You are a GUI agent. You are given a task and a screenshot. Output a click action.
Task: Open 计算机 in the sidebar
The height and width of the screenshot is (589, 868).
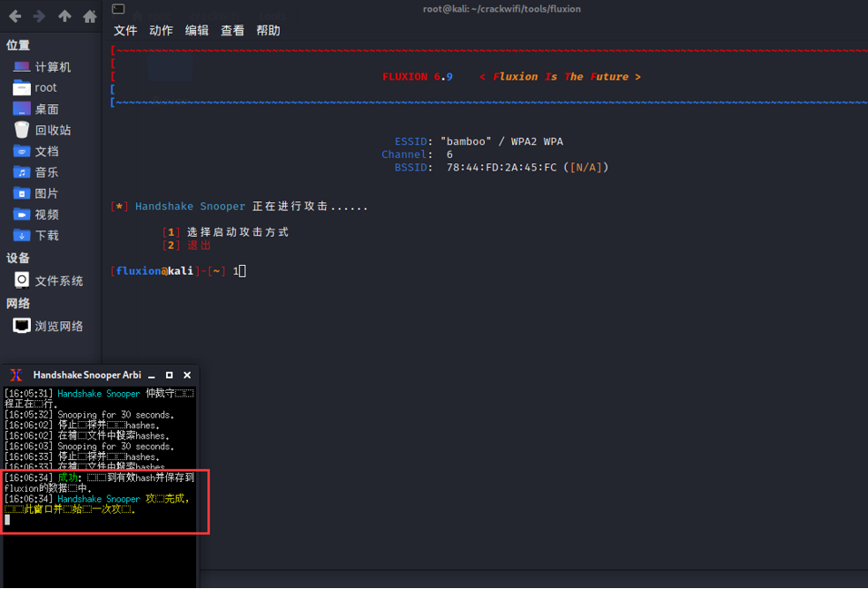click(42, 67)
